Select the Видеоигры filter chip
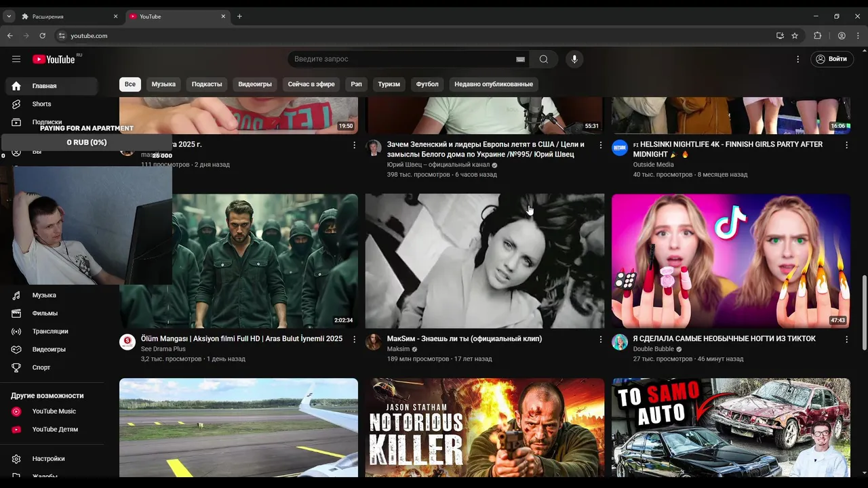This screenshot has height=488, width=868. point(255,84)
